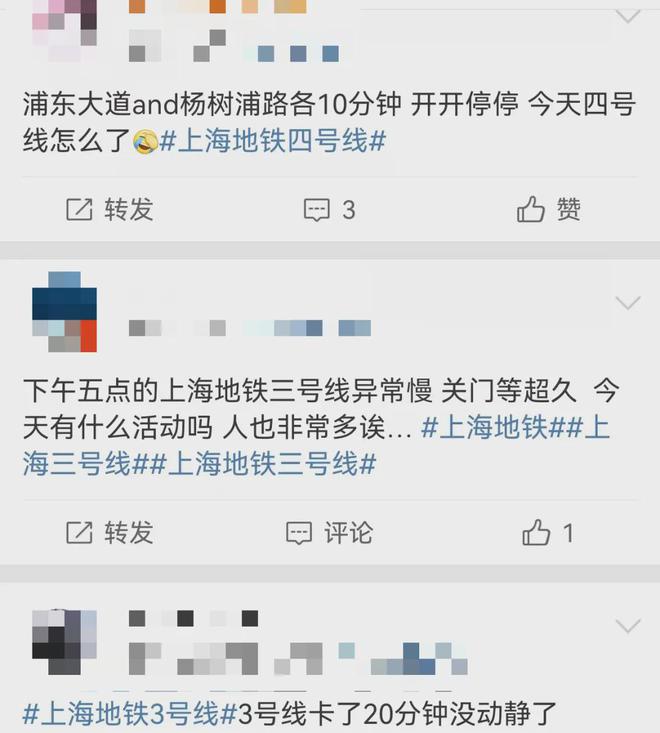Like the Line 4 post thumbs-up

(531, 208)
